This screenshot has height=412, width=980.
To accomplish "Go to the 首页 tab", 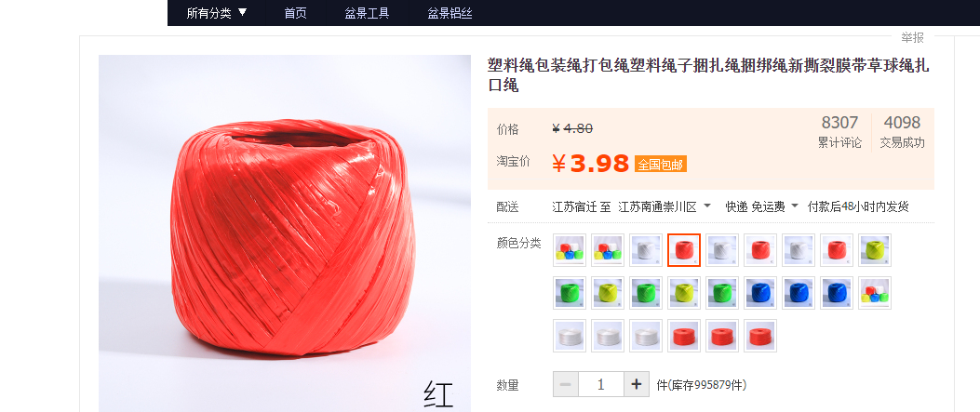I will [295, 13].
